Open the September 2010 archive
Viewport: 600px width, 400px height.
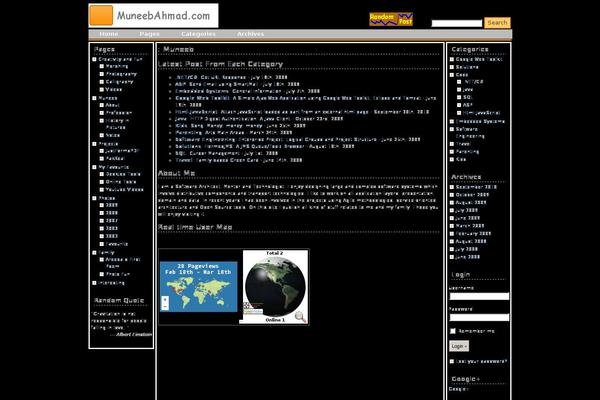point(476,187)
